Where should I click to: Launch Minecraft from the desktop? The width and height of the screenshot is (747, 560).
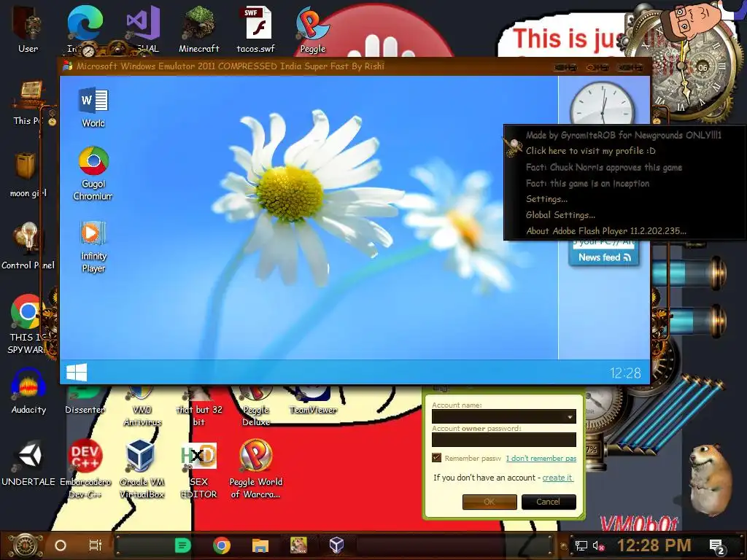coord(198,28)
